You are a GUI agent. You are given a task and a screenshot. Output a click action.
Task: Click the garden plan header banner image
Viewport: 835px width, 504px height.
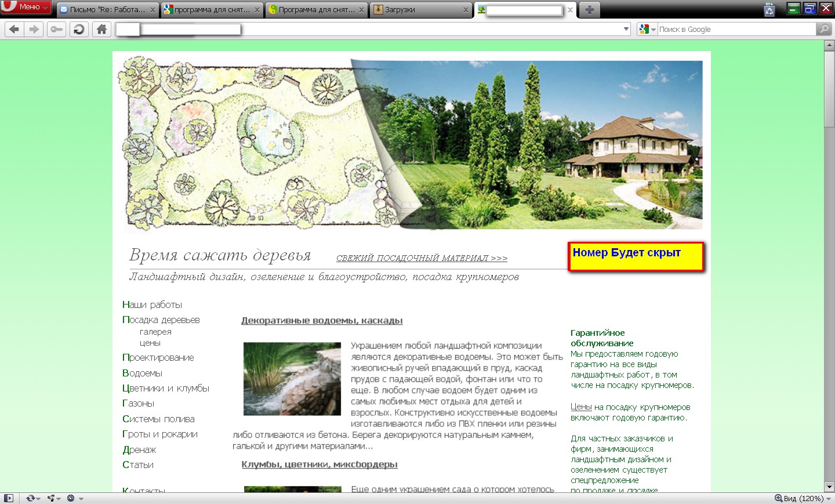coord(411,144)
